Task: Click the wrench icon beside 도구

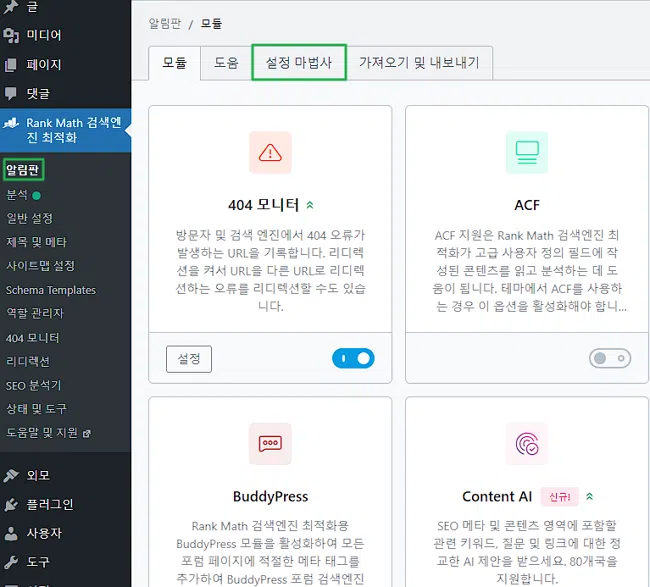Action: pos(11,562)
